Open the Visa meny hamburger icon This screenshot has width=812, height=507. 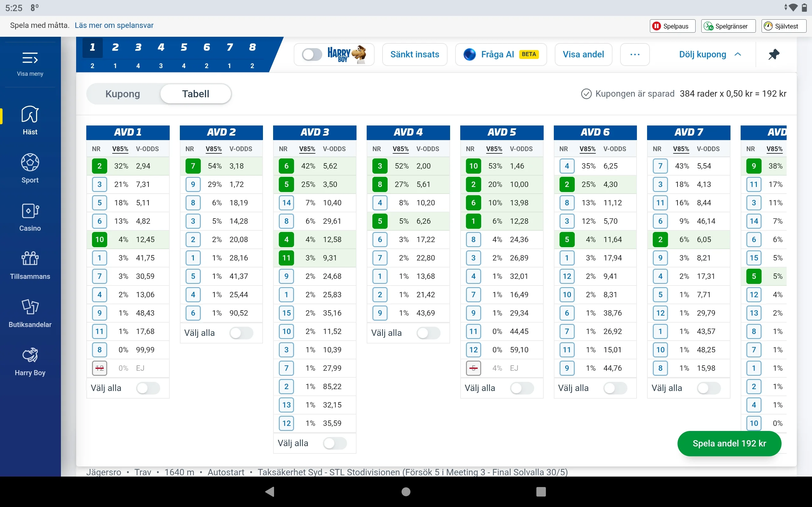(30, 59)
